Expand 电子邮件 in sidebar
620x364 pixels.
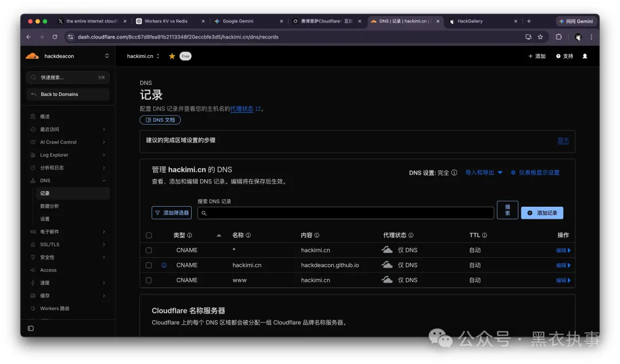coord(68,232)
